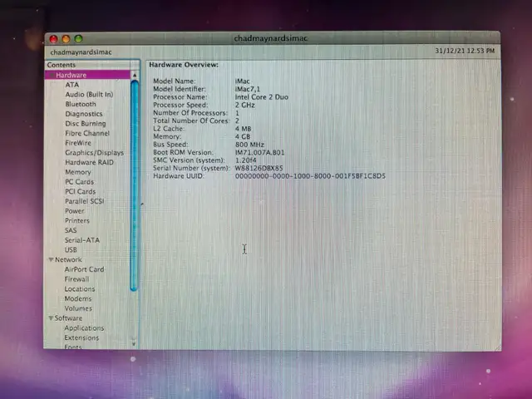Click the Model Identifier value iMac7,1

(x=248, y=89)
